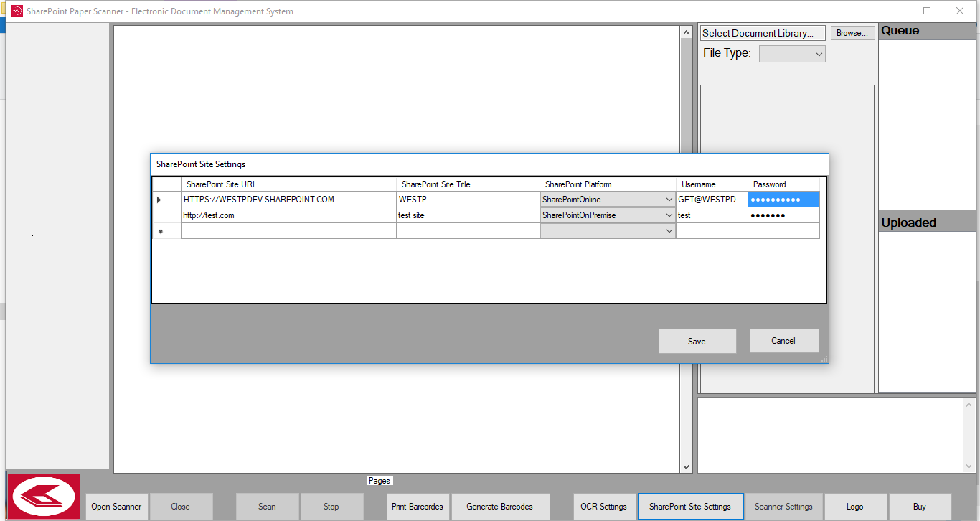Click the 'test site' title cell
This screenshot has height=521, width=980.
(x=468, y=215)
